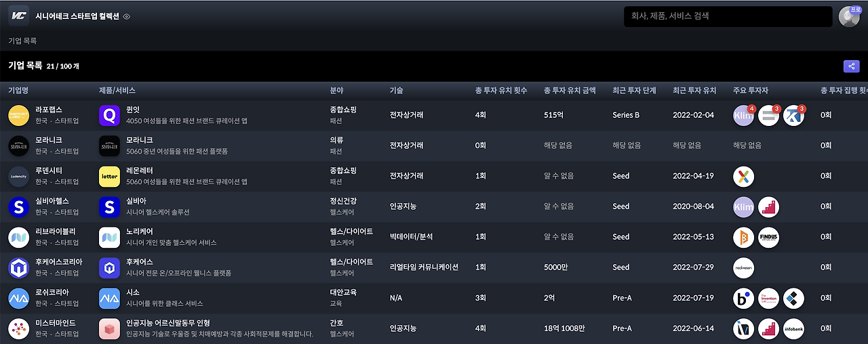Click the 레몬레터 product icon

[x=109, y=176]
